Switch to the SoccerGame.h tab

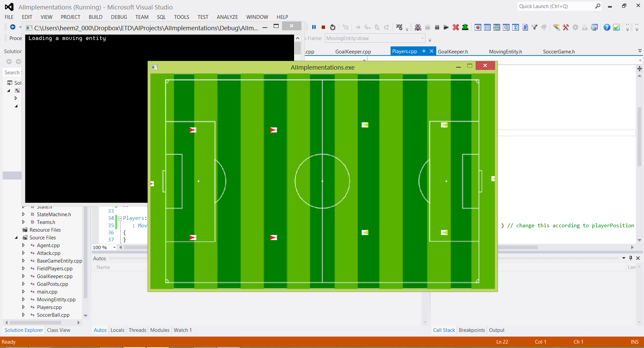(x=559, y=51)
